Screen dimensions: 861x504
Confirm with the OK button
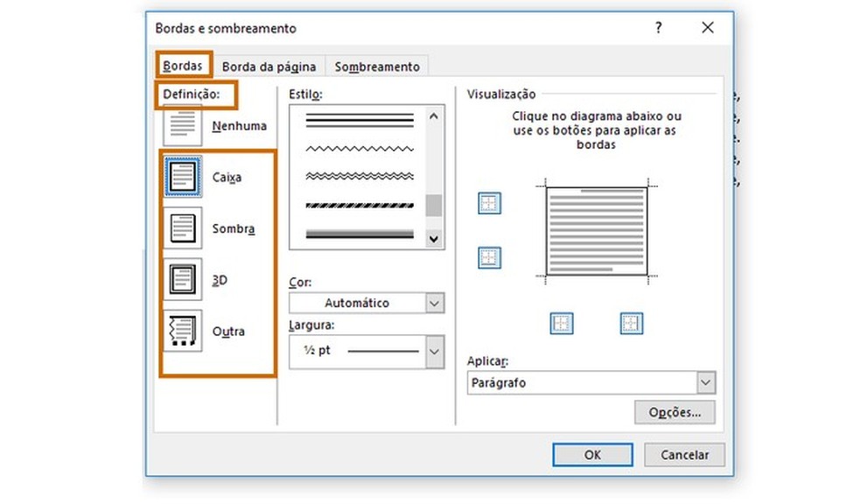[591, 455]
